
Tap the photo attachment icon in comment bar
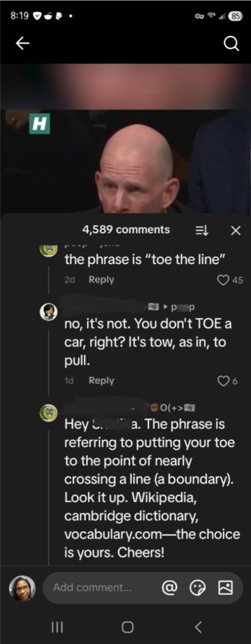click(225, 587)
